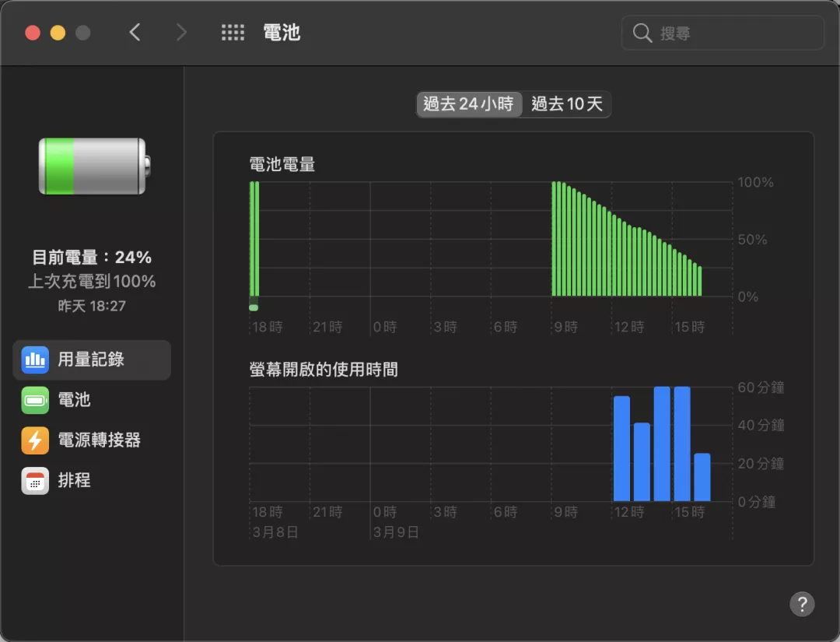Click the battery image above 目前電量
The width and height of the screenshot is (840, 642).
point(92,166)
